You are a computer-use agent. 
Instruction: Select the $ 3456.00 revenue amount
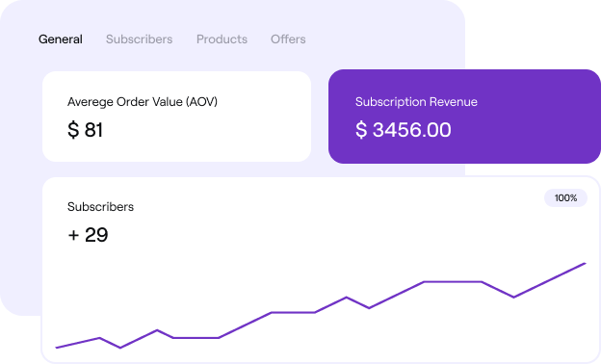[x=404, y=129]
